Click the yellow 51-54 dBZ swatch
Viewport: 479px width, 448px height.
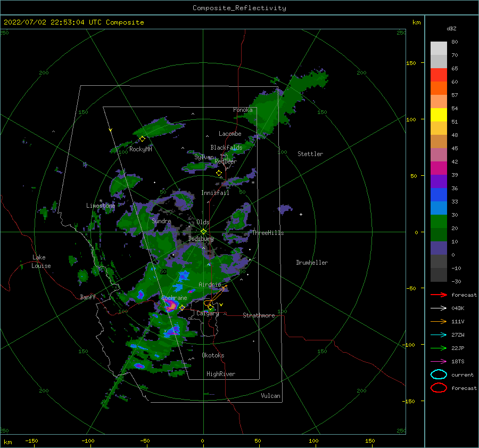coord(439,115)
